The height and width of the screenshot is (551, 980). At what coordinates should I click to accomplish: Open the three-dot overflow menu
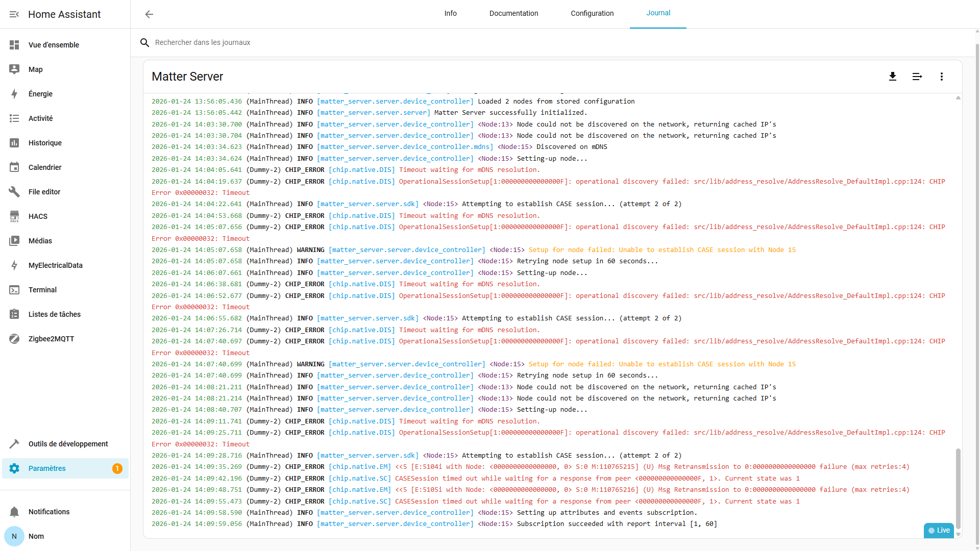pyautogui.click(x=941, y=77)
